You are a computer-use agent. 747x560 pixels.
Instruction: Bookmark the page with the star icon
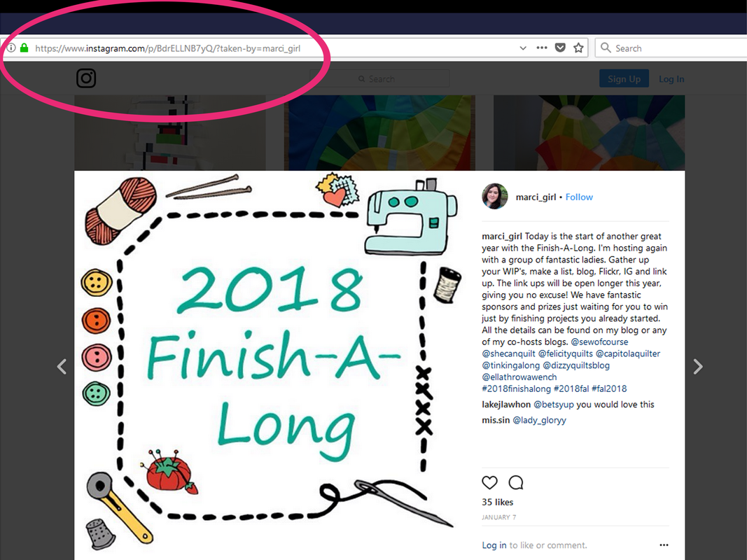click(578, 48)
